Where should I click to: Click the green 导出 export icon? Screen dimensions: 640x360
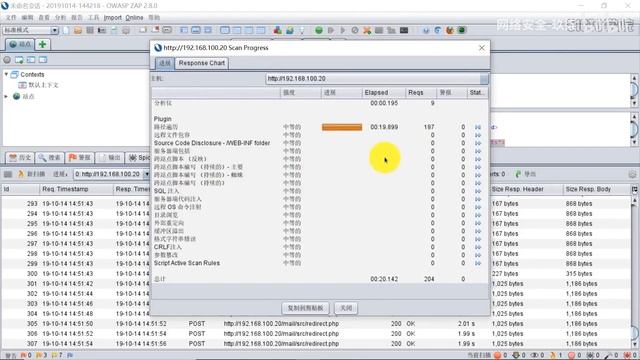(x=526, y=174)
